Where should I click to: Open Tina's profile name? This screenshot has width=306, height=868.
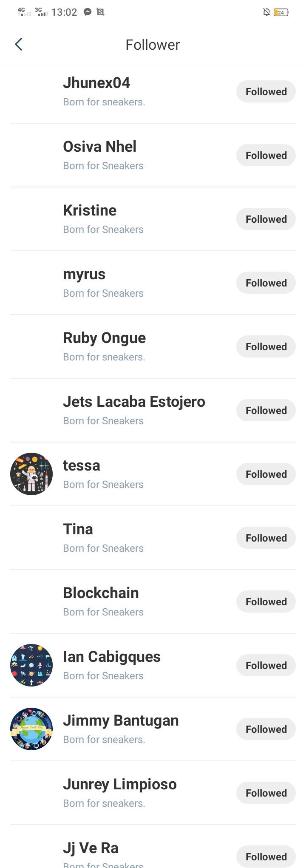78,529
